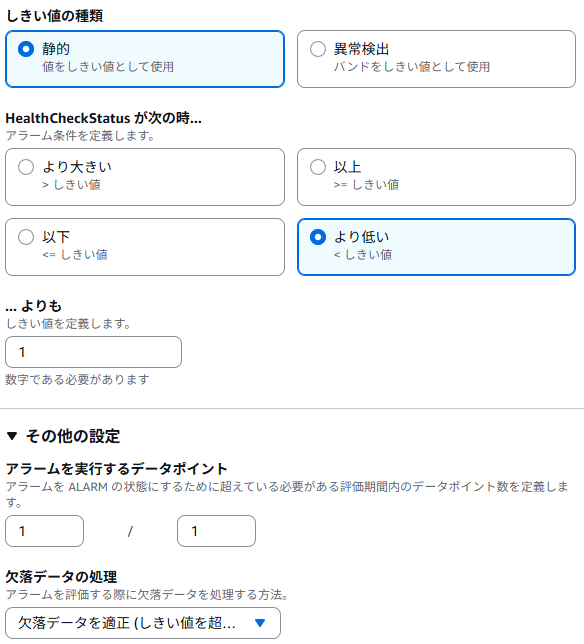
Task: Choose より低い condition radio
Action: [x=318, y=237]
